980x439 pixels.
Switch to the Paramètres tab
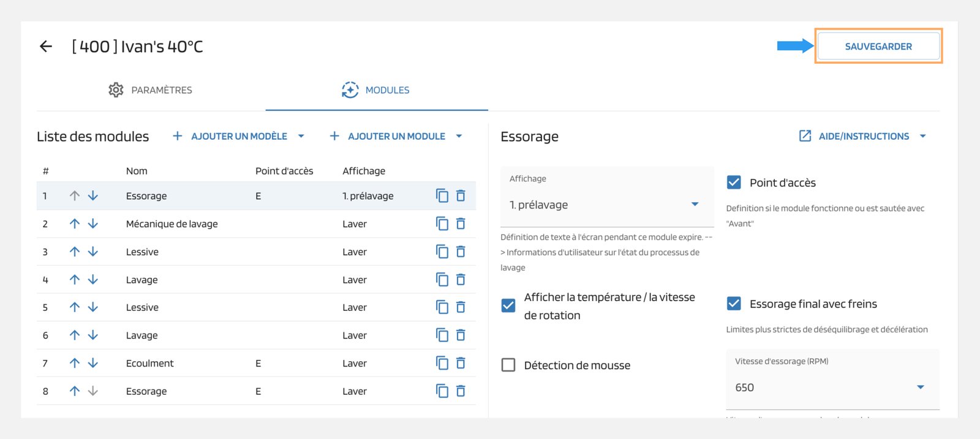coord(151,90)
